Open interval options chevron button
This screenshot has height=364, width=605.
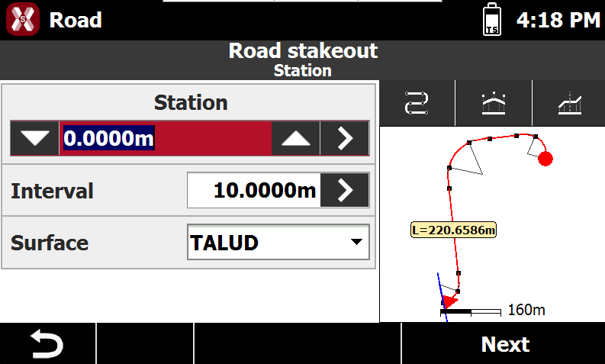tap(345, 190)
